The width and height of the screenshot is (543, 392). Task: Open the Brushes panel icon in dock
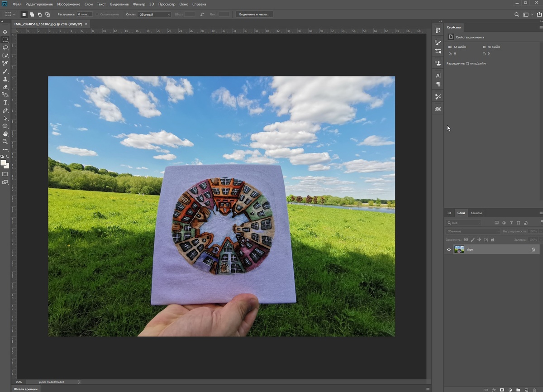click(x=438, y=43)
